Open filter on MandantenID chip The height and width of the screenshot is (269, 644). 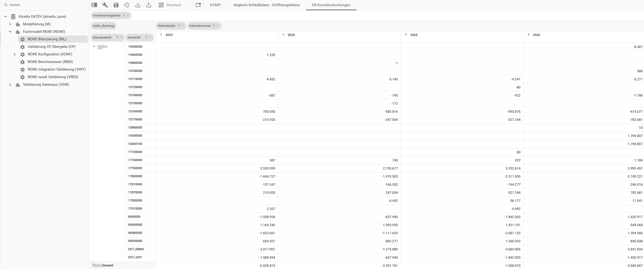pyautogui.click(x=121, y=38)
